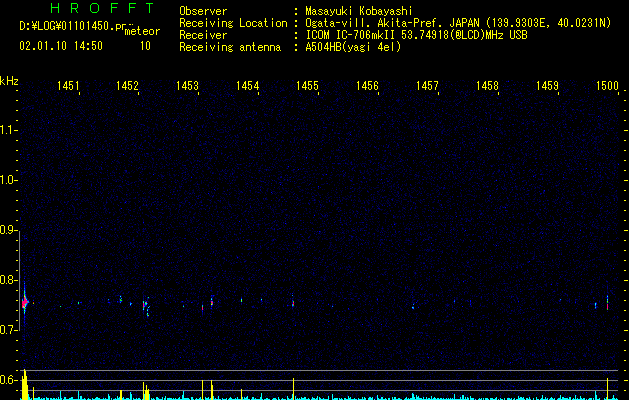This screenshot has height=400, width=629.
Task: Click the 1457 time axis marker
Action: coord(427,86)
